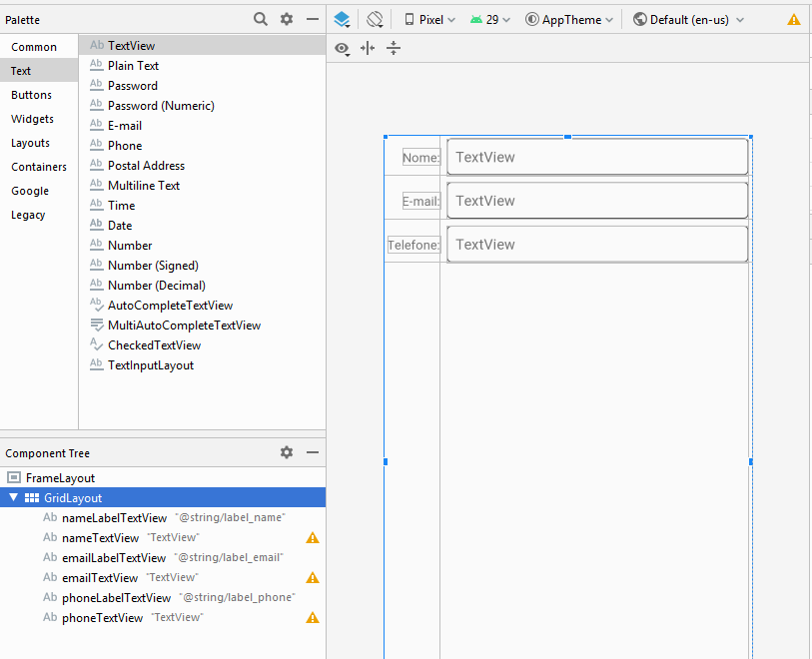Toggle the view options eye icon
Screen dimensions: 812x659
343,48
